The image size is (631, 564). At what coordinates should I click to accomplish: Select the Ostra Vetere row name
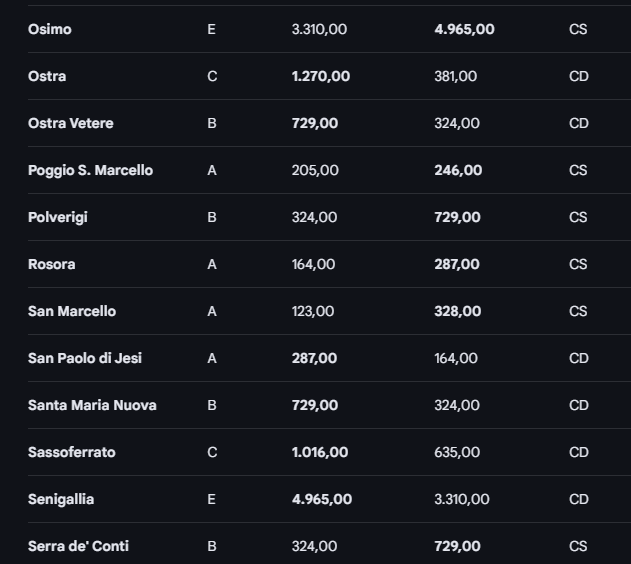point(71,123)
